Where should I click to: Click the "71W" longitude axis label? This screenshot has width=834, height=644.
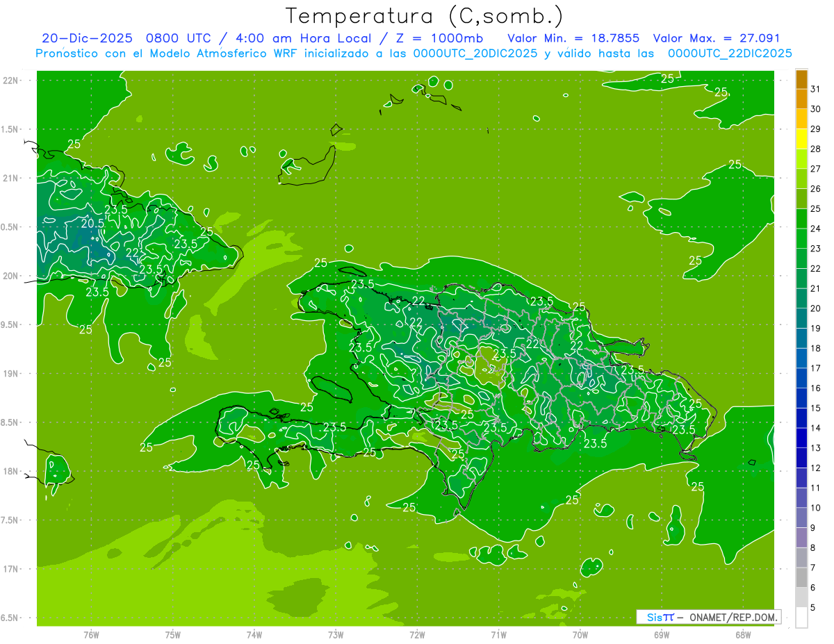pyautogui.click(x=498, y=634)
